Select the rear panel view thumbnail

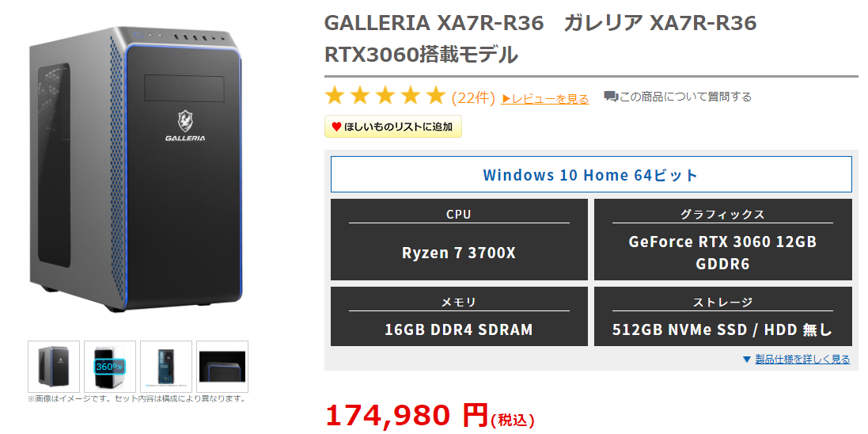166,367
